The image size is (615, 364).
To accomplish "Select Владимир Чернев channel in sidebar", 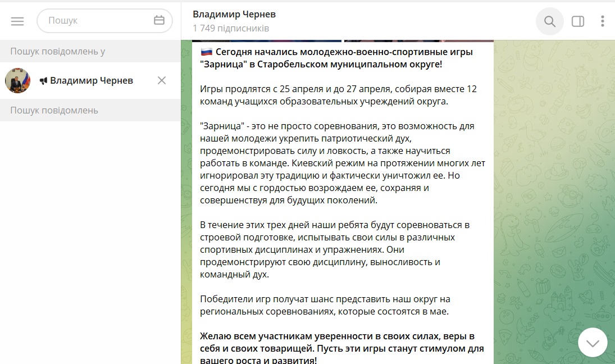I will [90, 80].
